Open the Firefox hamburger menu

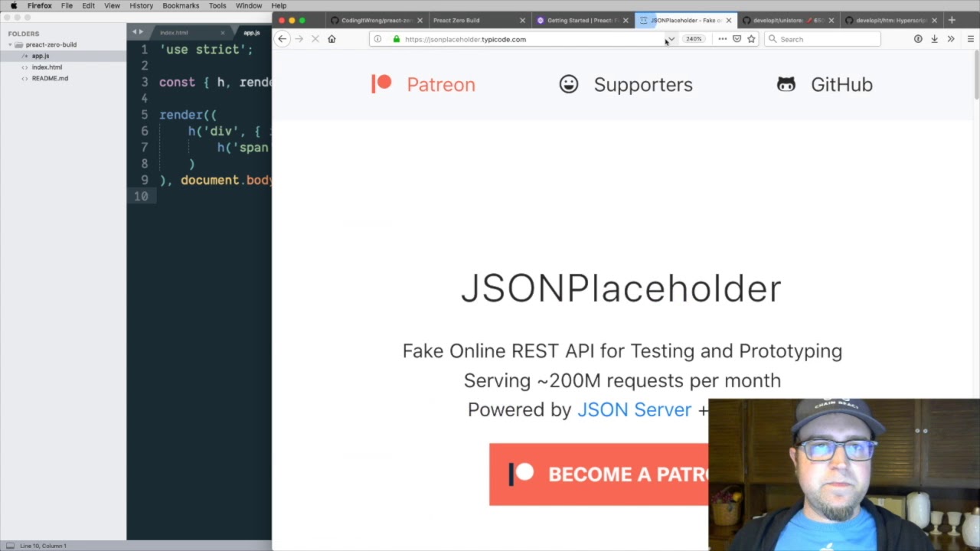click(970, 39)
